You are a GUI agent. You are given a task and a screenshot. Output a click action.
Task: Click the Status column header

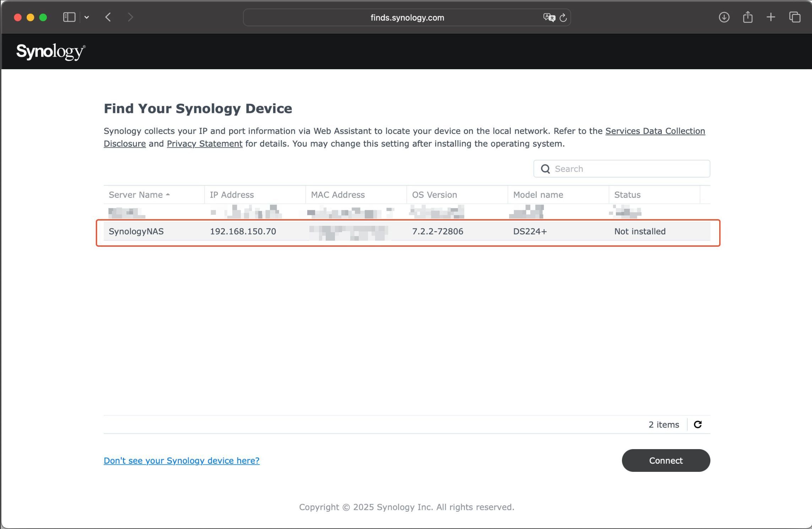(627, 195)
